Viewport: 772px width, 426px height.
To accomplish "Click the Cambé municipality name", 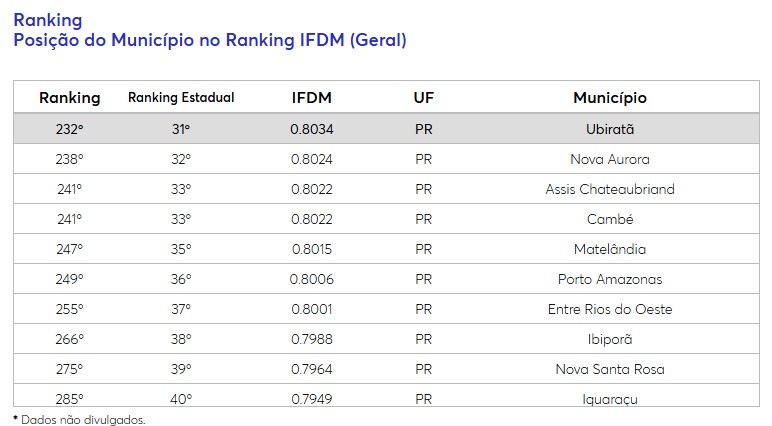I will point(610,219).
